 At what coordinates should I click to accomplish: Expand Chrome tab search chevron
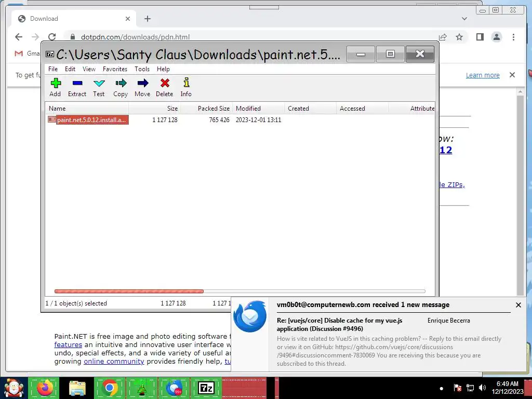(464, 19)
